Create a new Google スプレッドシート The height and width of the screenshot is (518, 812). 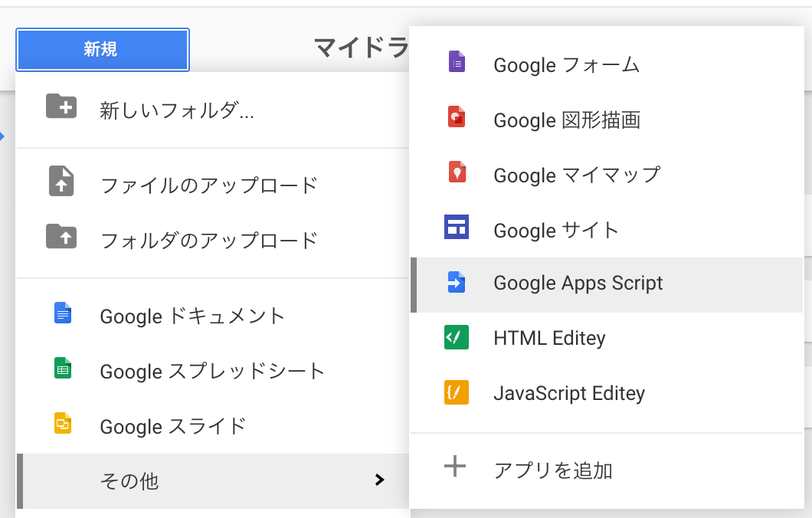[213, 372]
